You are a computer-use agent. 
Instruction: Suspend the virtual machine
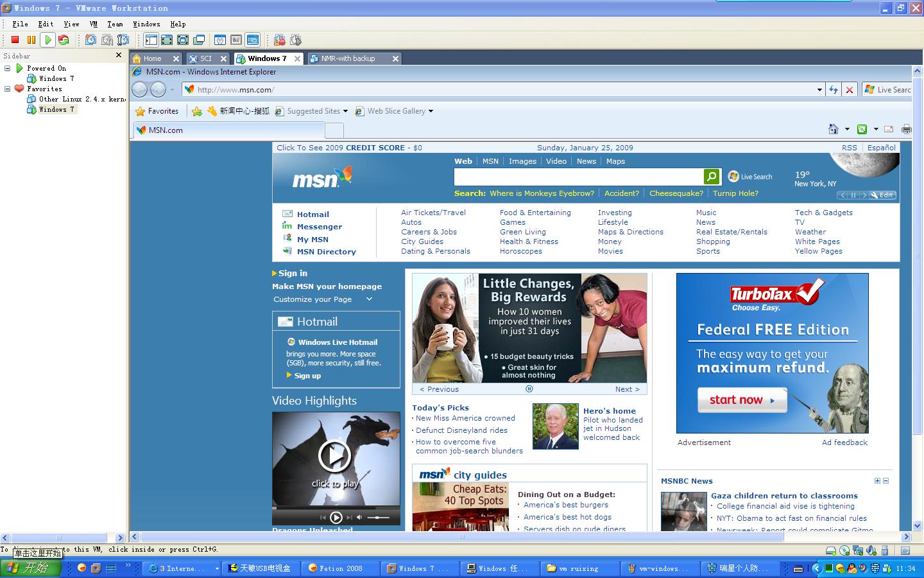coord(31,40)
